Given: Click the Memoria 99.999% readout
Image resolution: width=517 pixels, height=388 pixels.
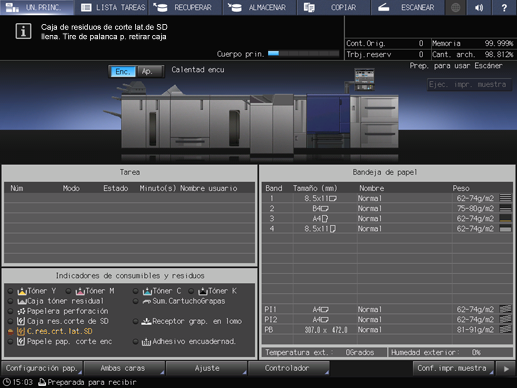Looking at the screenshot, I should point(472,43).
